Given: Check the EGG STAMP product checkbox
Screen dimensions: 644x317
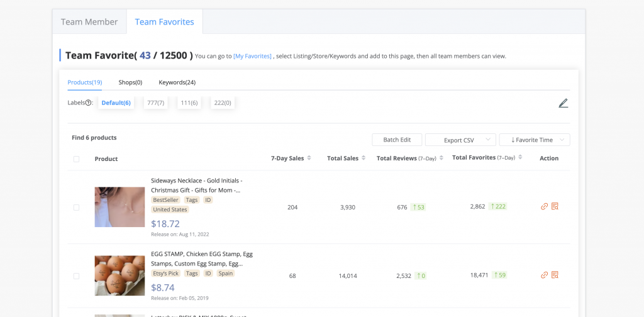Looking at the screenshot, I should (x=76, y=275).
